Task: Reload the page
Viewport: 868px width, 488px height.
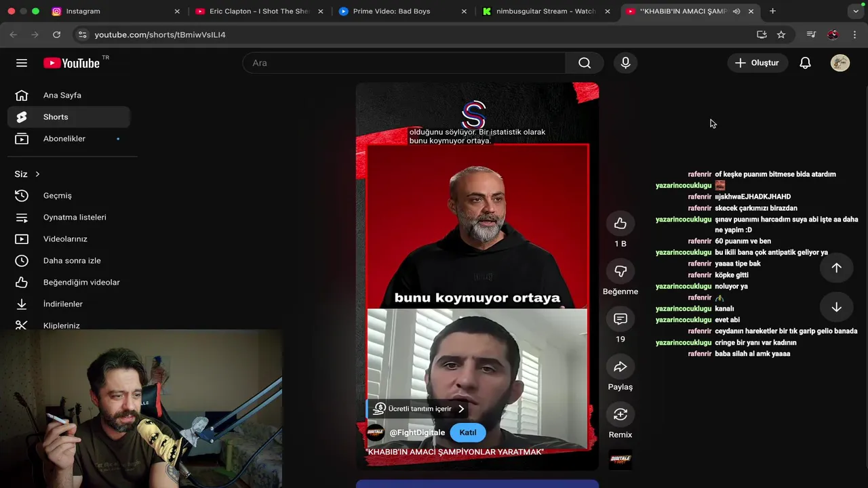Action: pyautogui.click(x=56, y=35)
